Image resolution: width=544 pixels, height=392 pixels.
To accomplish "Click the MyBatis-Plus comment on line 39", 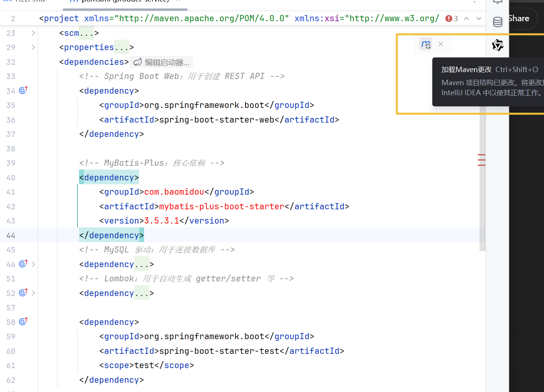I will 152,163.
